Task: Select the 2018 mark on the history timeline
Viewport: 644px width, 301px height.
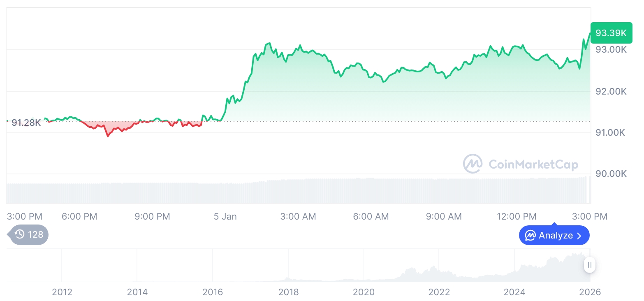Action: click(x=288, y=292)
